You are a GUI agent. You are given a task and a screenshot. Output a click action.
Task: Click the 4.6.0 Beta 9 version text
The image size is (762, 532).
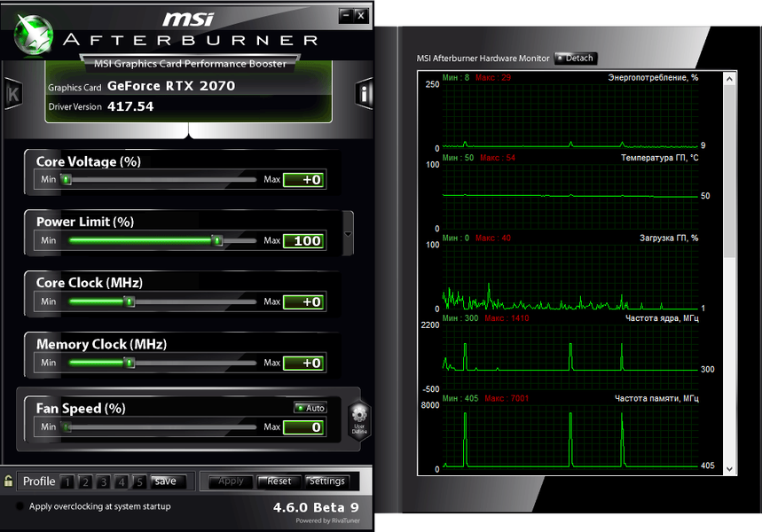316,508
